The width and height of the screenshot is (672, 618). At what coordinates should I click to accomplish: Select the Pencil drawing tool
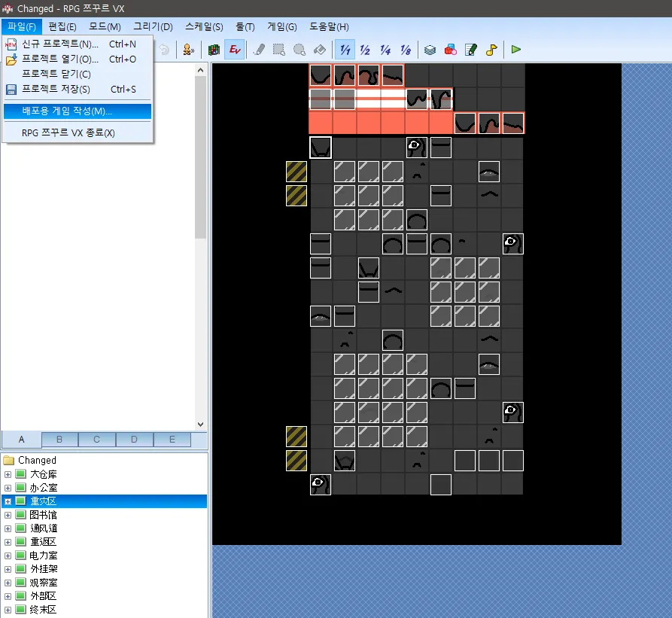point(259,50)
